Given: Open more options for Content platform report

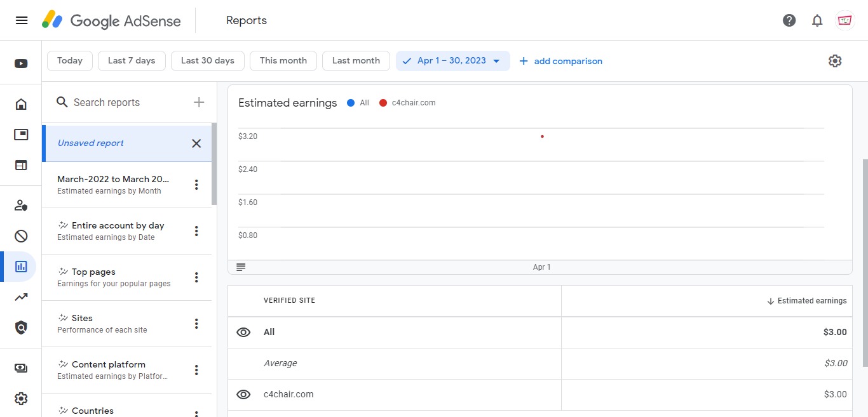Looking at the screenshot, I should click(196, 370).
